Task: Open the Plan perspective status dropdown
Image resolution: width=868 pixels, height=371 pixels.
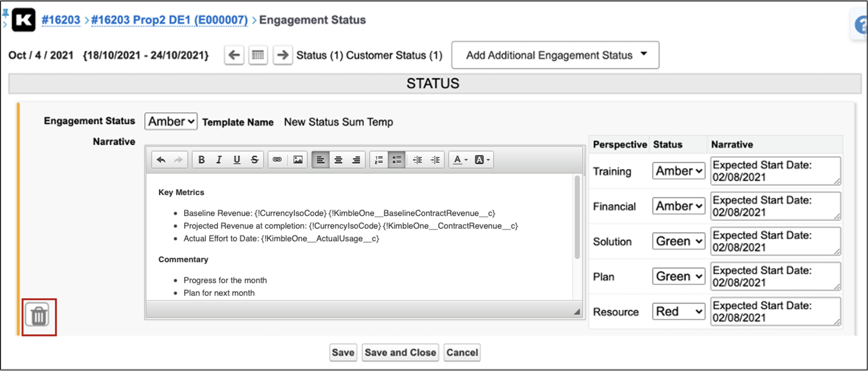Action: coord(679,276)
